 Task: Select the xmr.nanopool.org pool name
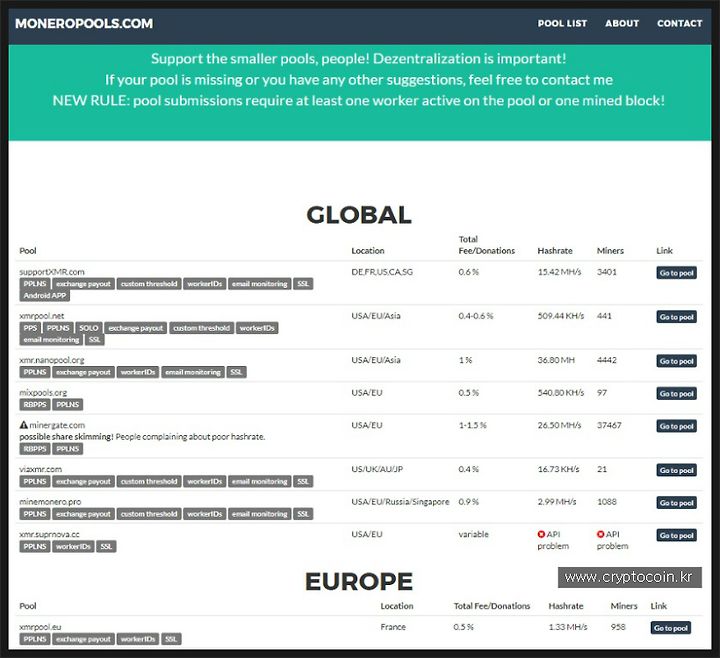52,360
